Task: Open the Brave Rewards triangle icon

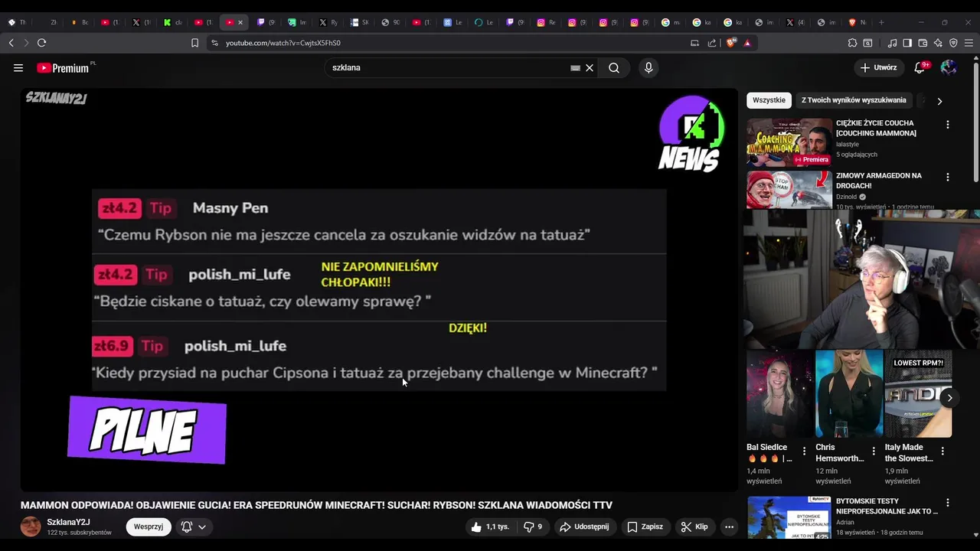Action: click(x=747, y=43)
